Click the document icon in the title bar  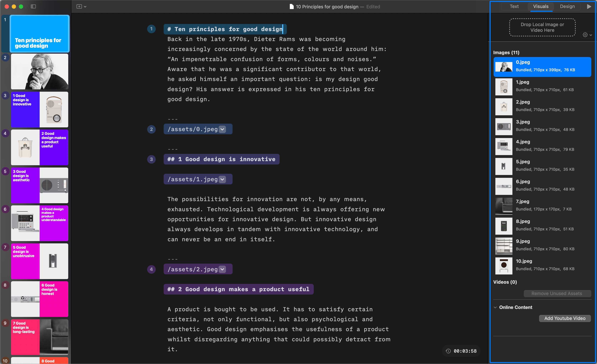coord(291,7)
